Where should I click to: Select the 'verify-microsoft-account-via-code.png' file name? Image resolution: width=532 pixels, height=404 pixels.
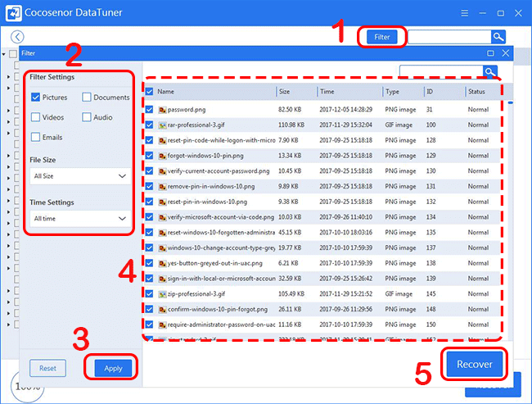(x=221, y=217)
